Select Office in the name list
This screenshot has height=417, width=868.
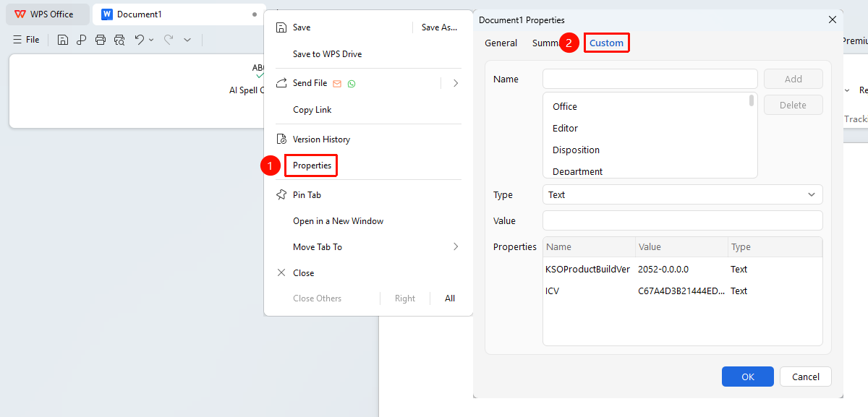[x=565, y=107]
